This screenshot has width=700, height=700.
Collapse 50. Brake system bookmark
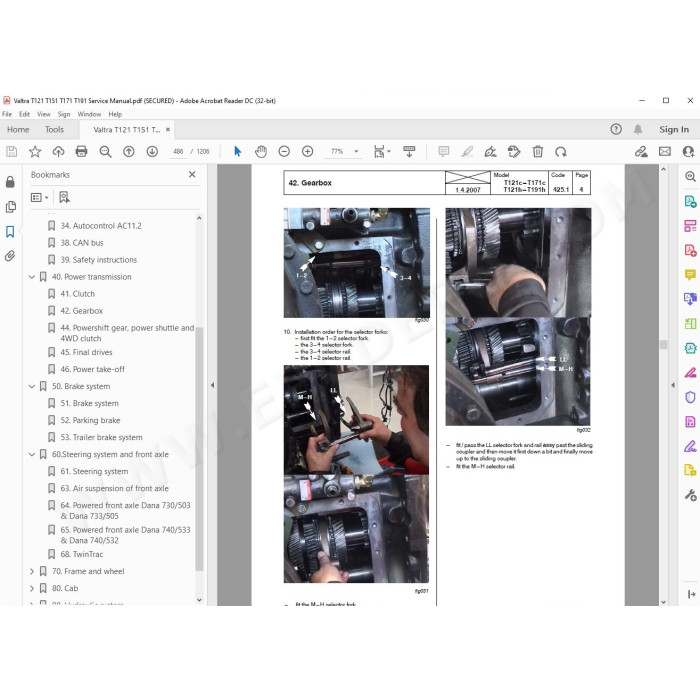(32, 386)
